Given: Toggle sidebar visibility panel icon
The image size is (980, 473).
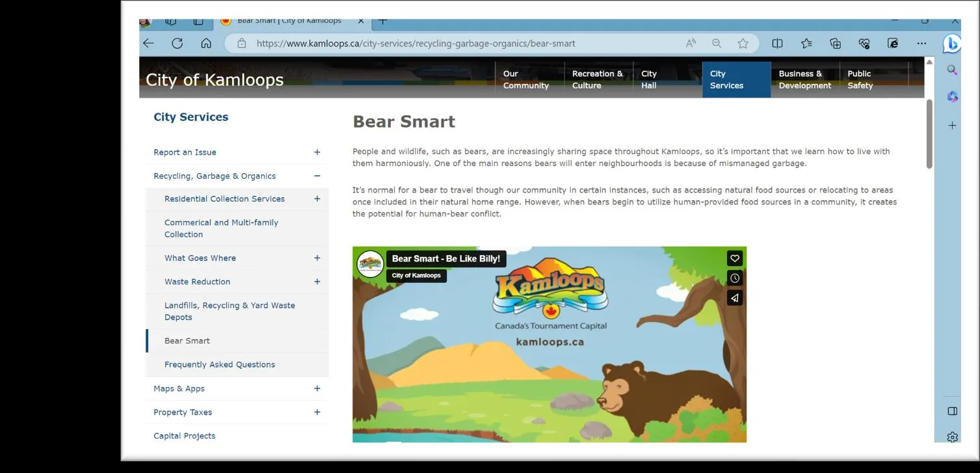Looking at the screenshot, I should 952,411.
